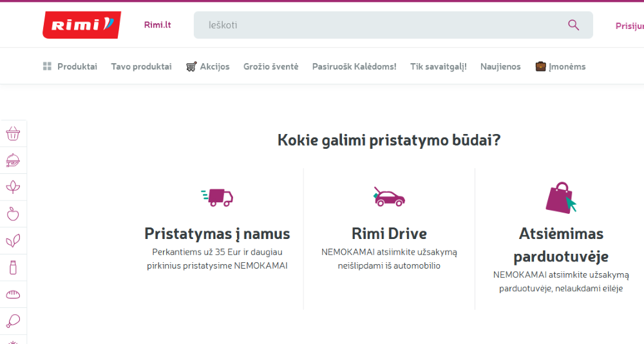The width and height of the screenshot is (644, 344).
Task: Open the Produktai menu
Action: [70, 66]
